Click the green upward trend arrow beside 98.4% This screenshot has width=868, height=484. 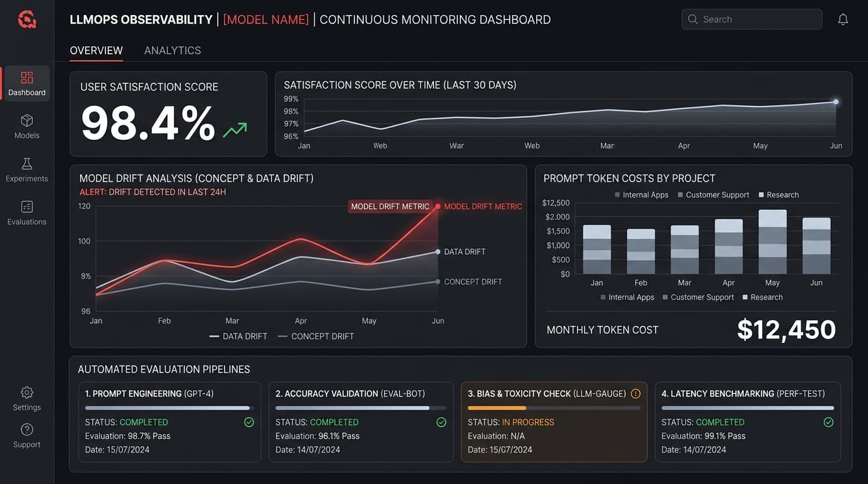pyautogui.click(x=235, y=130)
